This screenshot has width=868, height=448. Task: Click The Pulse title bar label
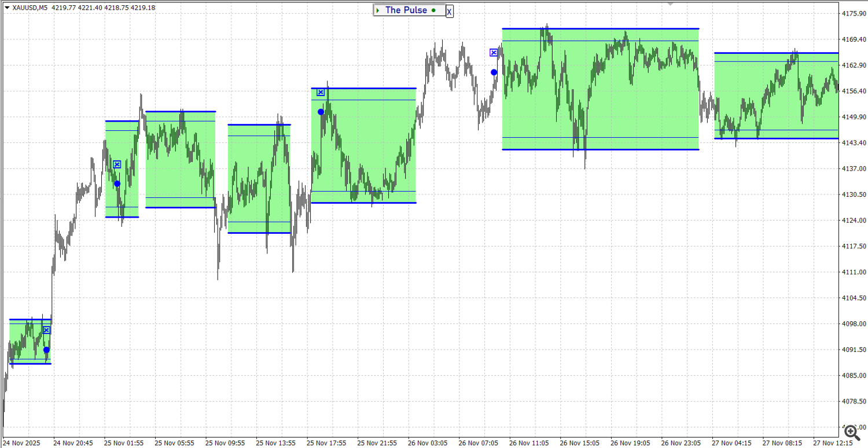pyautogui.click(x=405, y=10)
